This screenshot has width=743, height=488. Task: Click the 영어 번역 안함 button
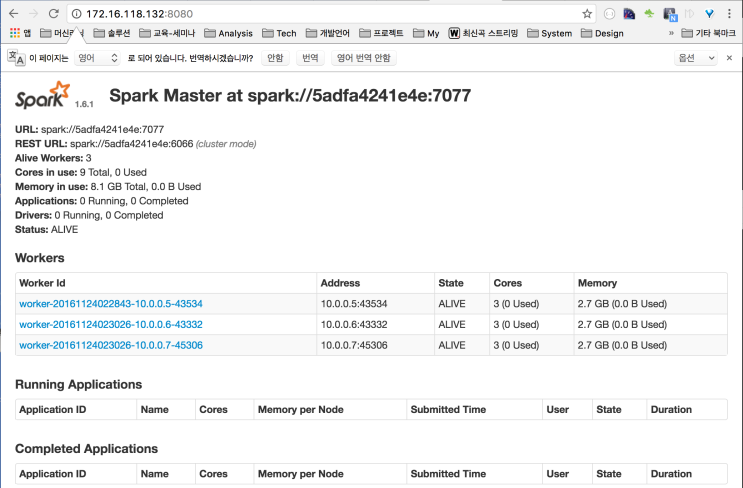pos(364,58)
